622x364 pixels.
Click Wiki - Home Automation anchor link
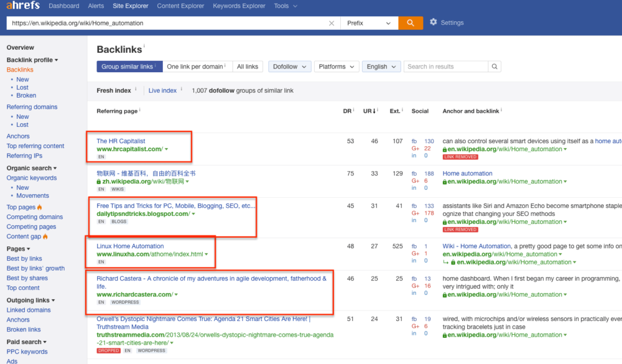tap(476, 246)
